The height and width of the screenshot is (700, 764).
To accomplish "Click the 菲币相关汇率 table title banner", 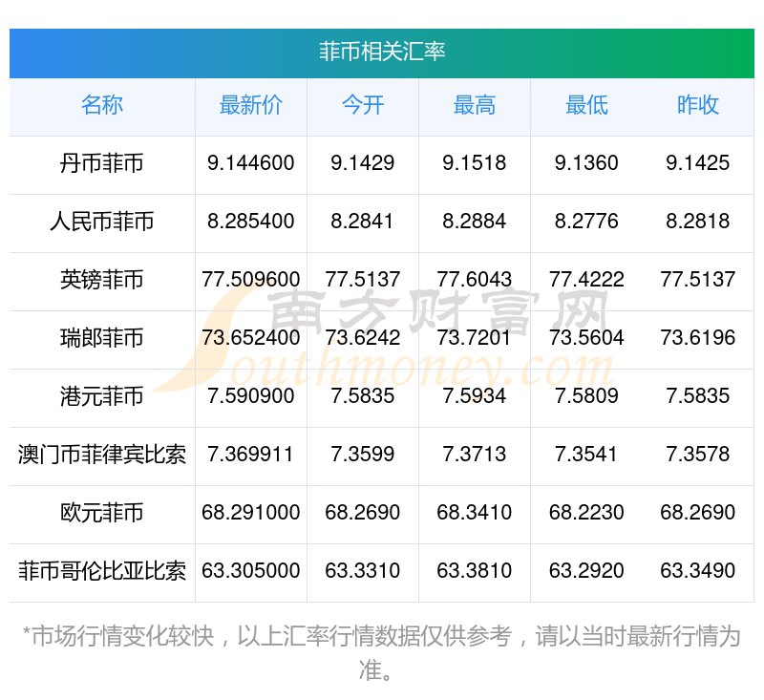I will [382, 53].
